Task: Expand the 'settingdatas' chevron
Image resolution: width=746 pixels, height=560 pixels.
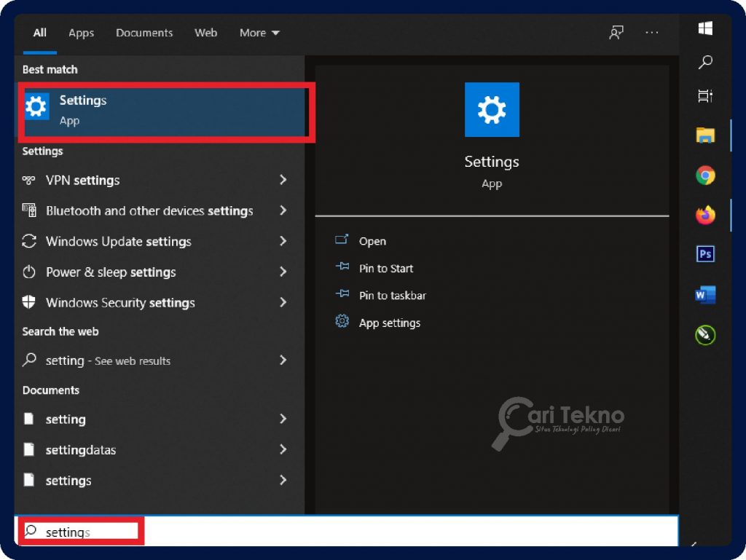Action: point(283,449)
